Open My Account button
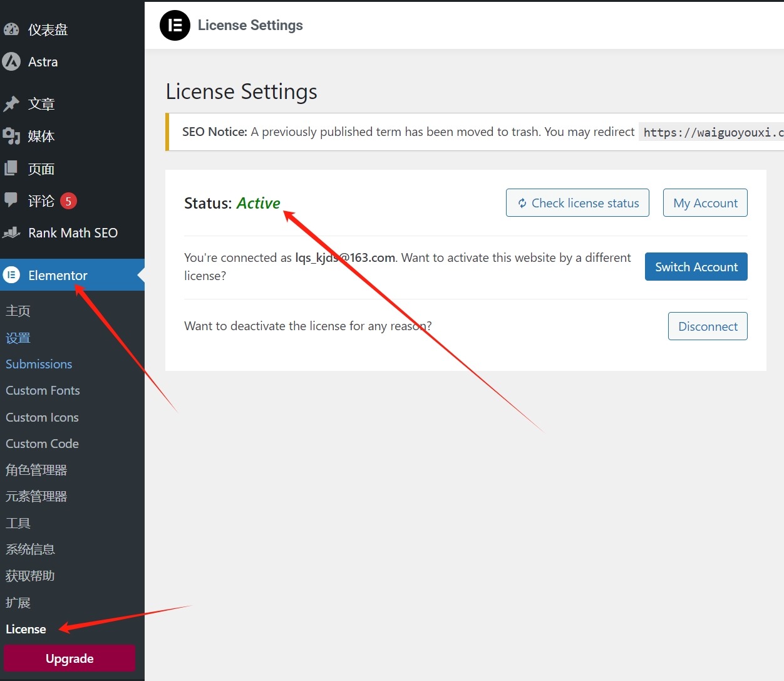 point(705,203)
